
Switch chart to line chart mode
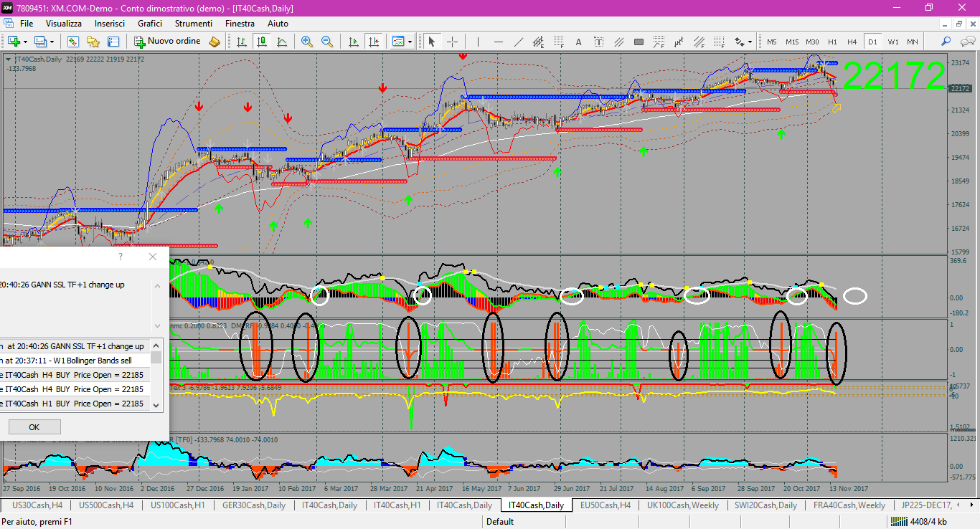click(282, 42)
